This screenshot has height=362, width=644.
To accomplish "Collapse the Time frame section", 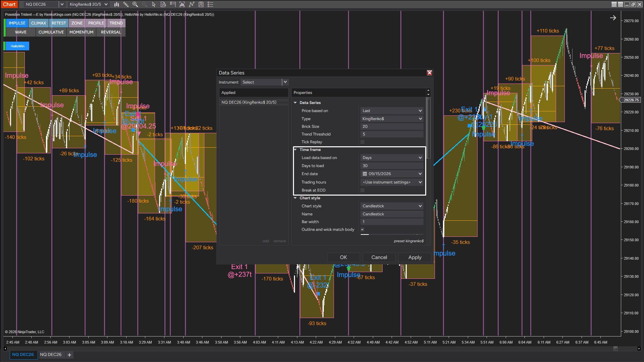I will pyautogui.click(x=295, y=150).
